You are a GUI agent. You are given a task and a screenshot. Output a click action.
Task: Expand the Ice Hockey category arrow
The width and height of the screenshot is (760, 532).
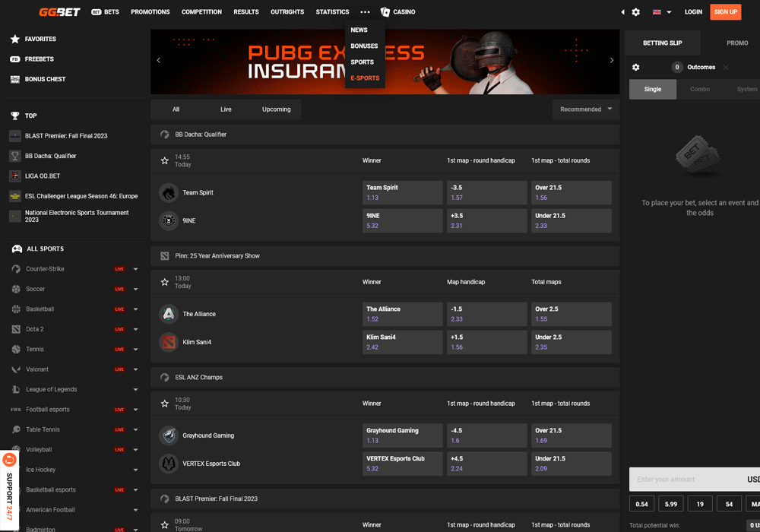tap(136, 470)
